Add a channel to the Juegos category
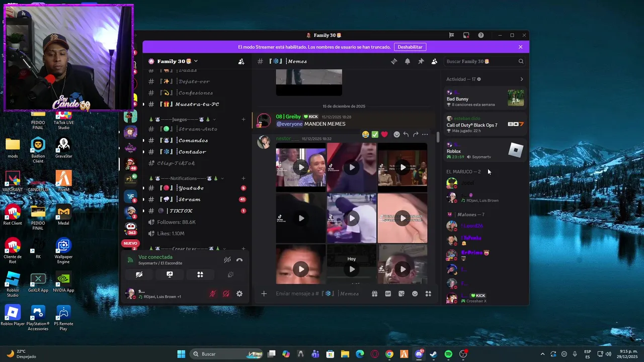644x362 pixels. 244,119
